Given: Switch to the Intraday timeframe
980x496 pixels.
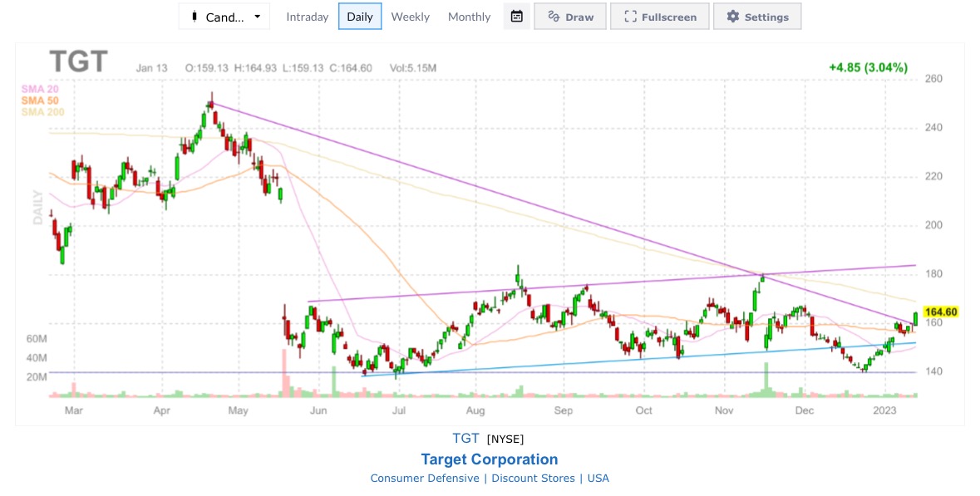Looking at the screenshot, I should pyautogui.click(x=307, y=17).
